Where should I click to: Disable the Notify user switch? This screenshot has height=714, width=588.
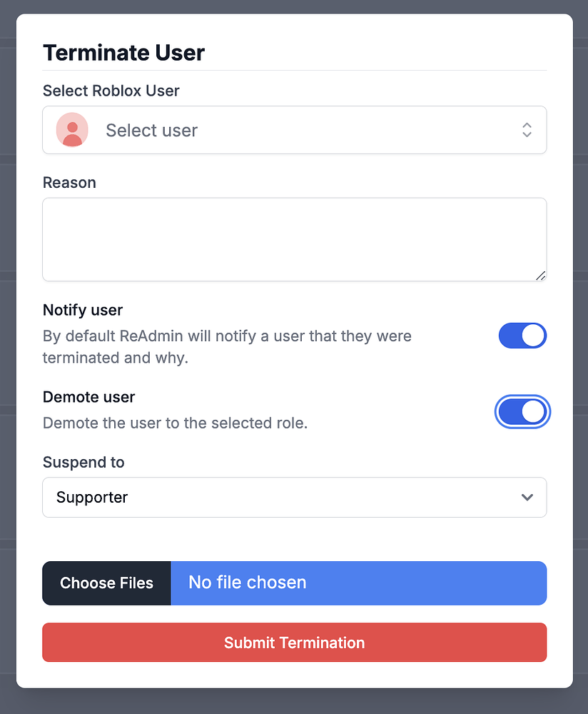click(x=522, y=336)
